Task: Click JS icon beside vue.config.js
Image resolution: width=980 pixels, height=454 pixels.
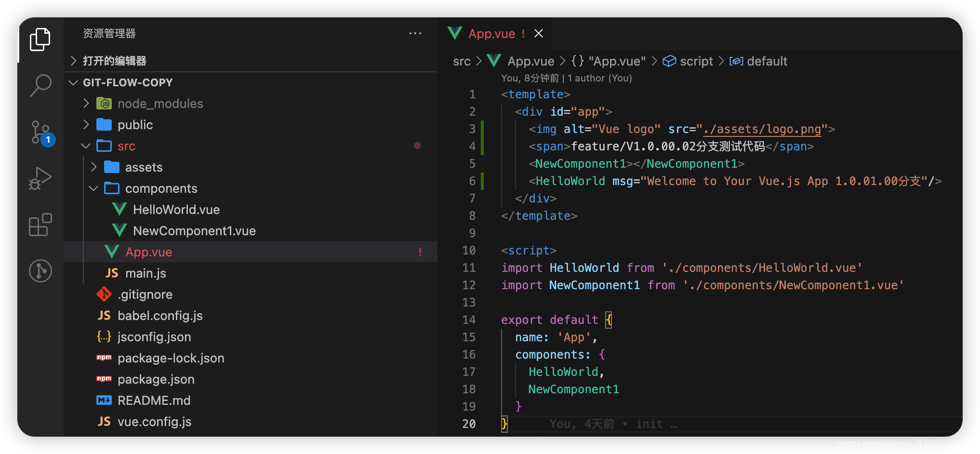Action: 104,422
